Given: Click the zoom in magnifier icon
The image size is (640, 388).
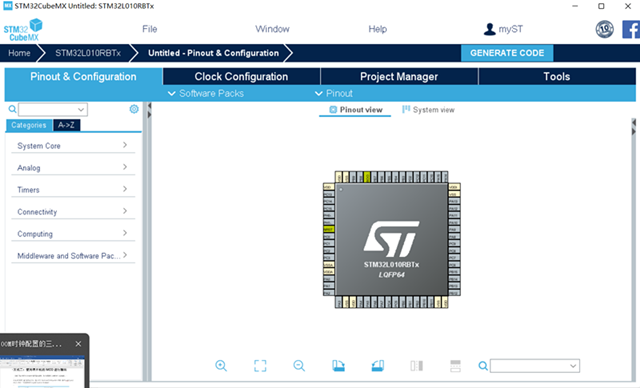Looking at the screenshot, I should (221, 366).
